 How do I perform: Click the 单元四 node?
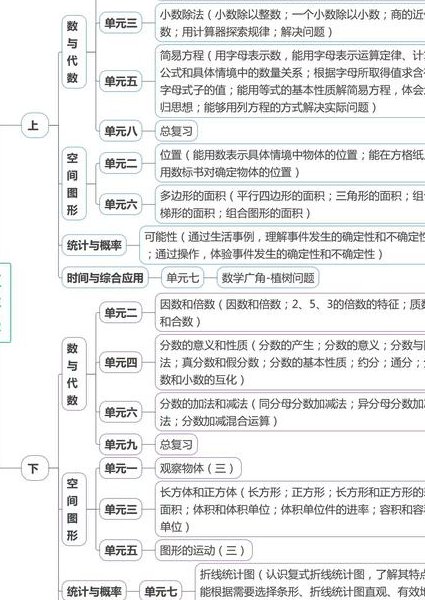tap(120, 362)
